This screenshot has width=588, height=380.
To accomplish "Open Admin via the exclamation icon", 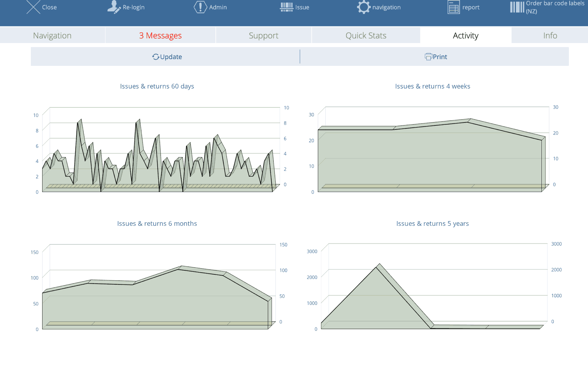I will click(200, 7).
